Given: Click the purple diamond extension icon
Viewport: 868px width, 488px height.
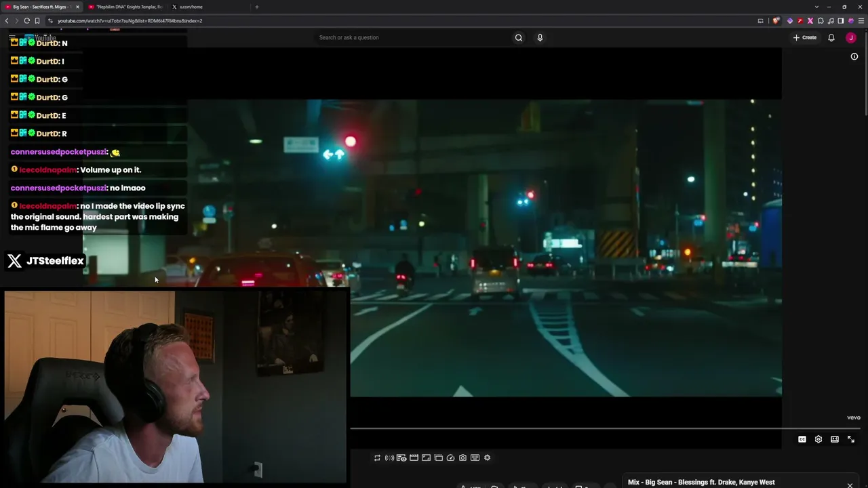Looking at the screenshot, I should click(790, 21).
